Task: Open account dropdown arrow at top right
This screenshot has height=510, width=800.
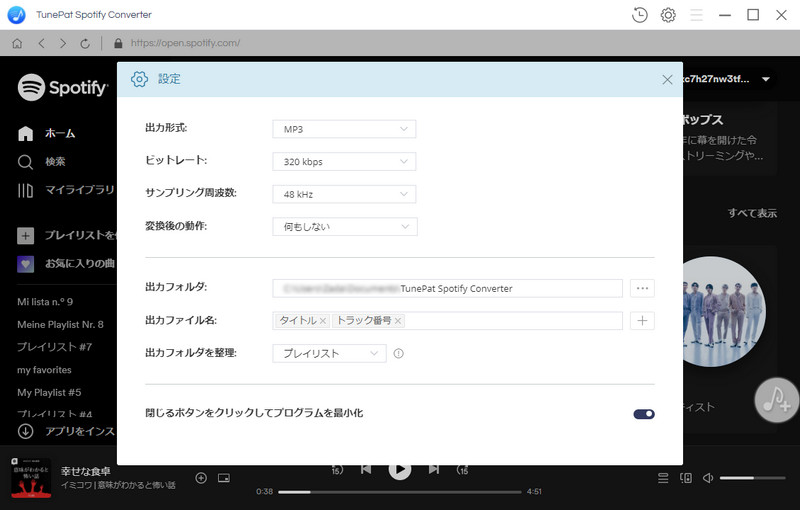Action: coord(765,79)
